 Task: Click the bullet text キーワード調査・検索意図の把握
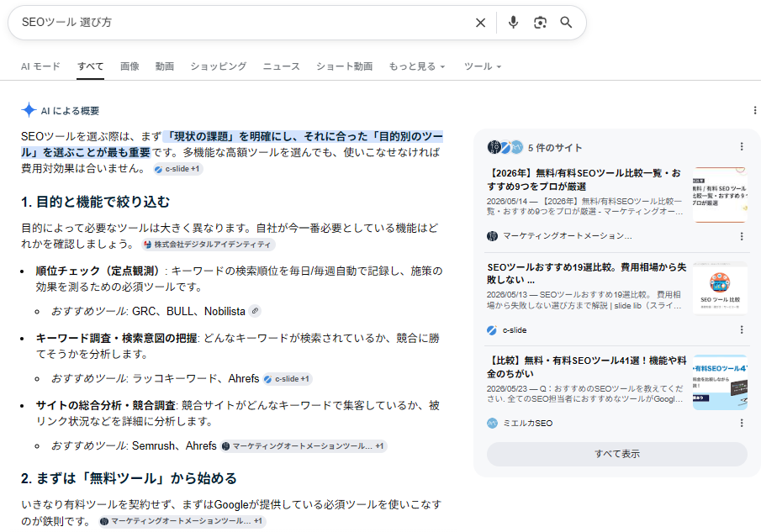tap(117, 338)
